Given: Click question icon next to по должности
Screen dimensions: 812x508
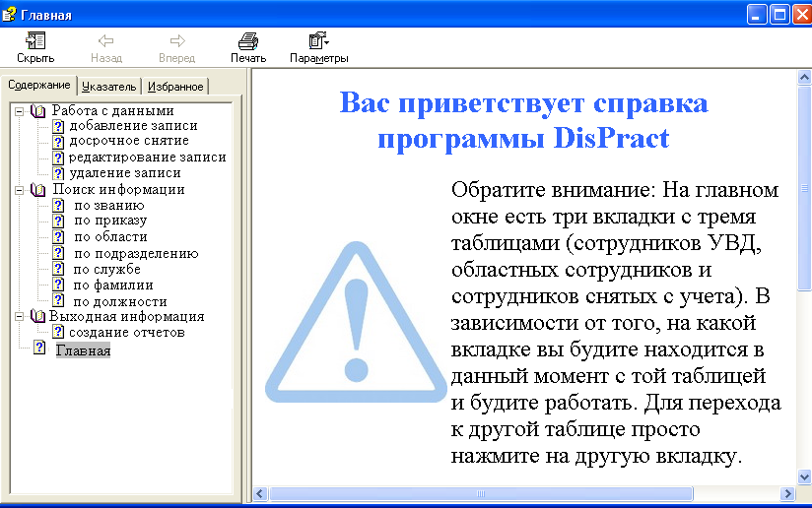Looking at the screenshot, I should [x=58, y=300].
